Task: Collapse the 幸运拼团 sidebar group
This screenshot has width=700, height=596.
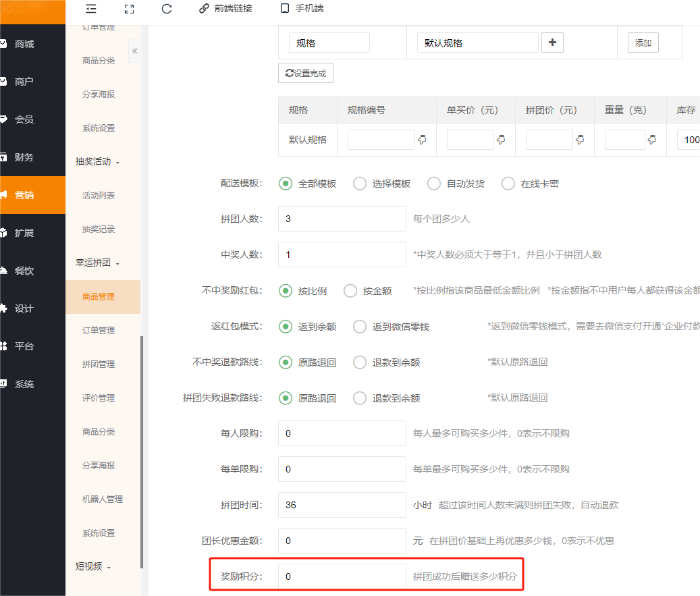Action: (x=97, y=263)
